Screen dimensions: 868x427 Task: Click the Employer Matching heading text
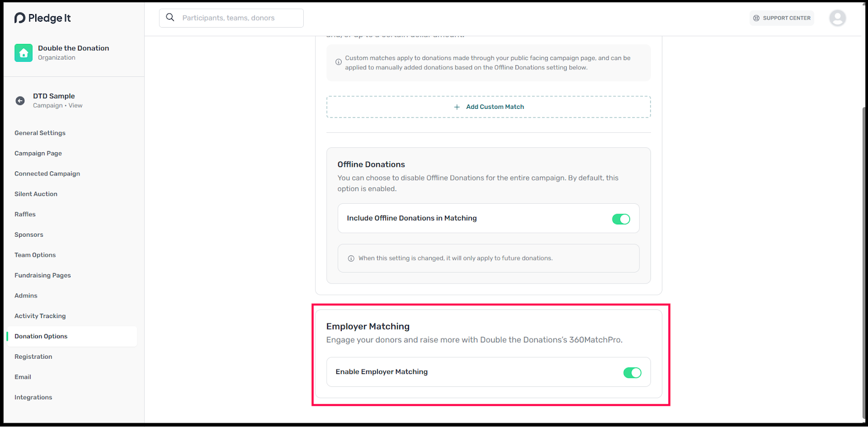point(368,326)
